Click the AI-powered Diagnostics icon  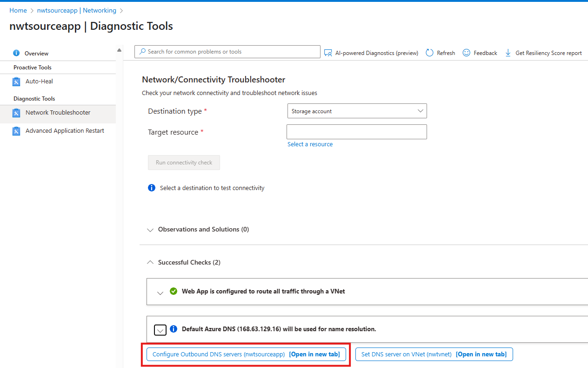(328, 53)
